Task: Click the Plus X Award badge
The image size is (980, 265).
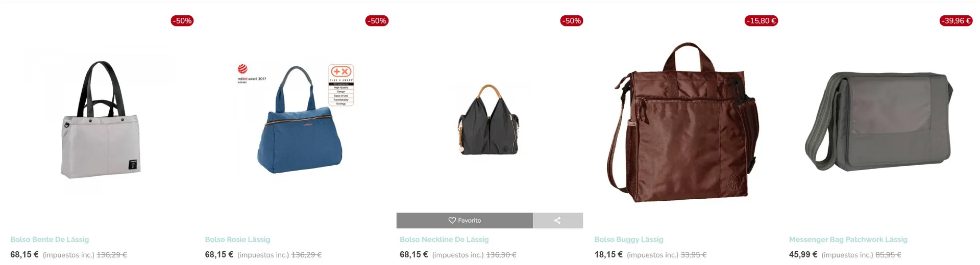Action: [x=341, y=85]
